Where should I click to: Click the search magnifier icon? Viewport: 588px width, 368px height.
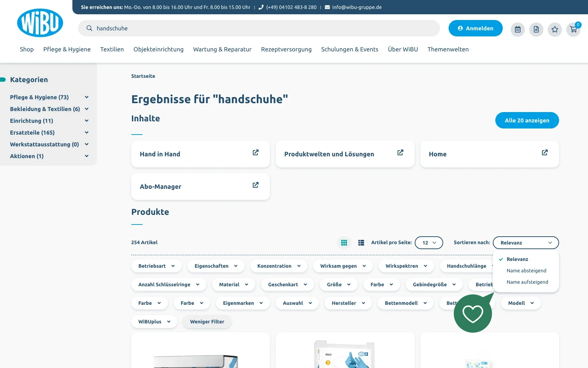[x=90, y=28]
